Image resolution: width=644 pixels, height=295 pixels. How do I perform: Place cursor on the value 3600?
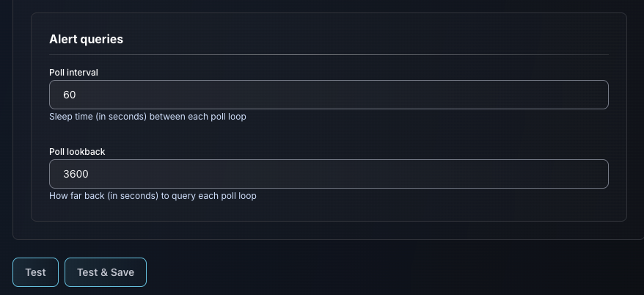point(76,174)
